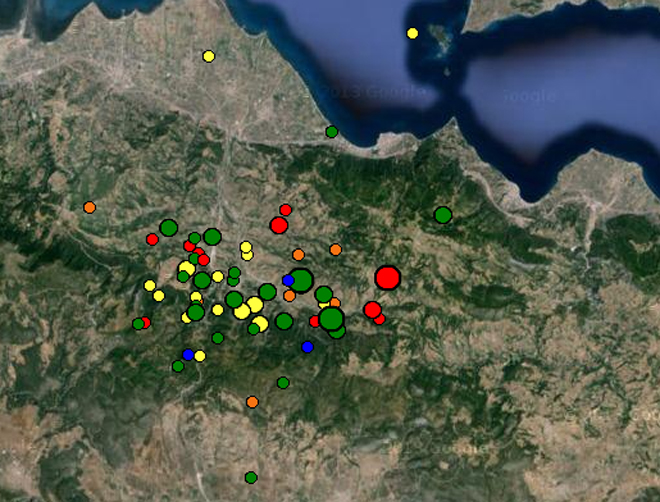Screen dimensions: 660x502
Task: Click the blue marker beside the largest green circle pair
Action: [x=307, y=346]
